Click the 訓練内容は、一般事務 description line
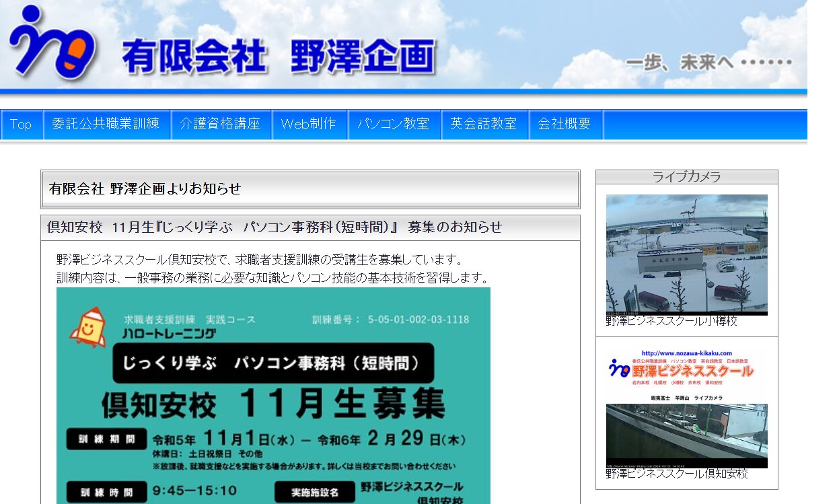Screen dimensions: 837x504 click(x=272, y=278)
